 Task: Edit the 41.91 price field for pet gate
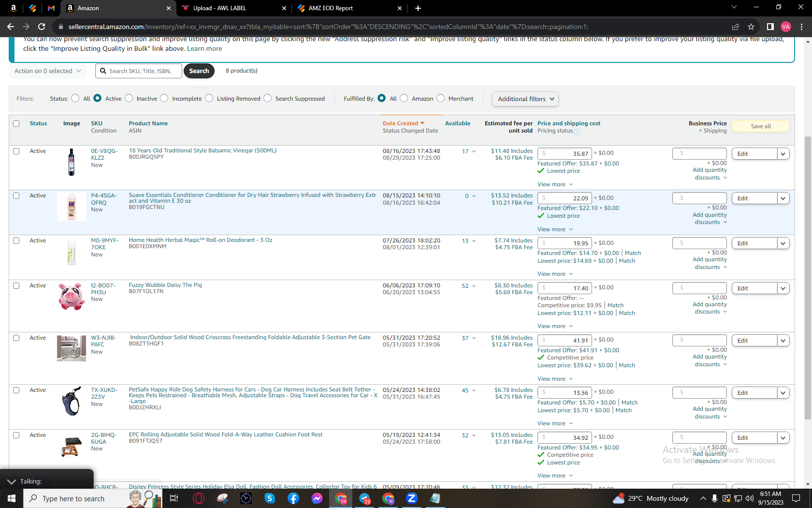click(x=565, y=341)
